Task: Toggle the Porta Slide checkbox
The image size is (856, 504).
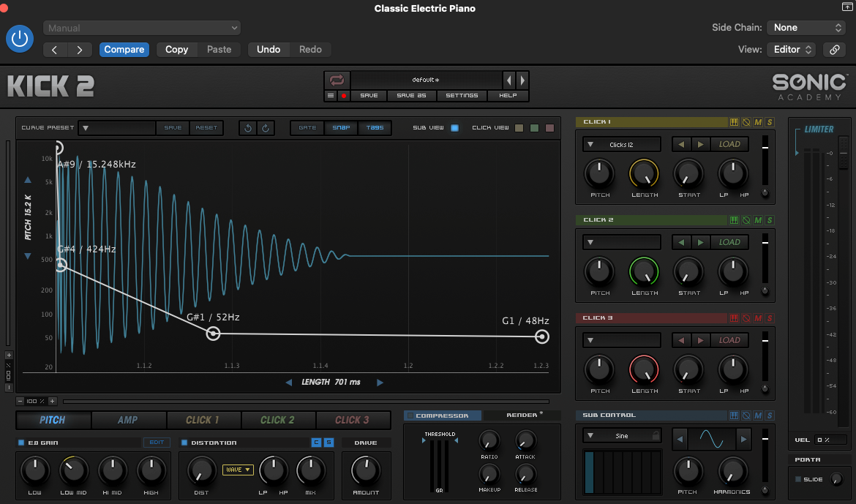Action: 798,479
